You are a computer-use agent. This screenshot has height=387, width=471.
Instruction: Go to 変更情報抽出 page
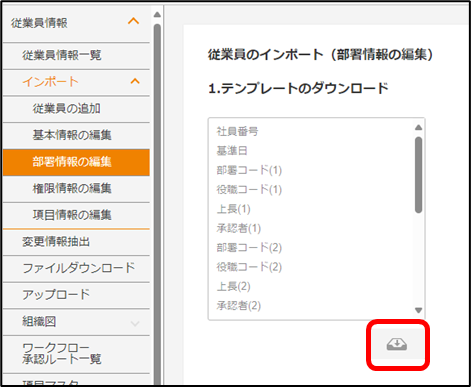point(76,242)
